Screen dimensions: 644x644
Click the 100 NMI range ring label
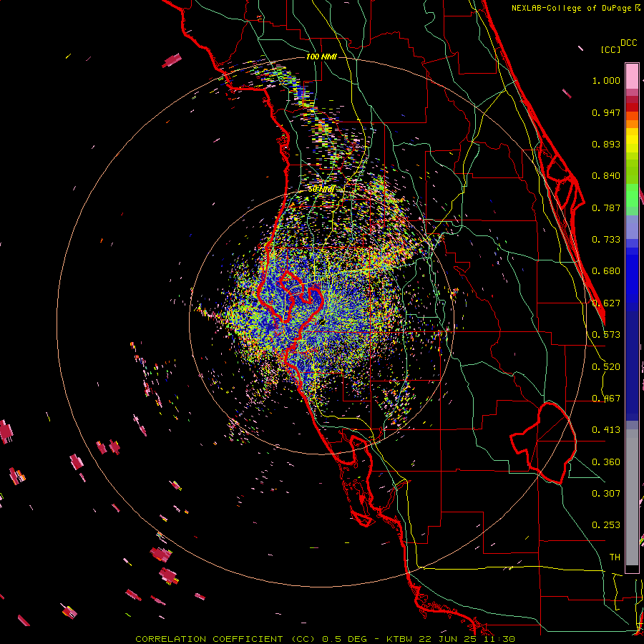pyautogui.click(x=321, y=57)
